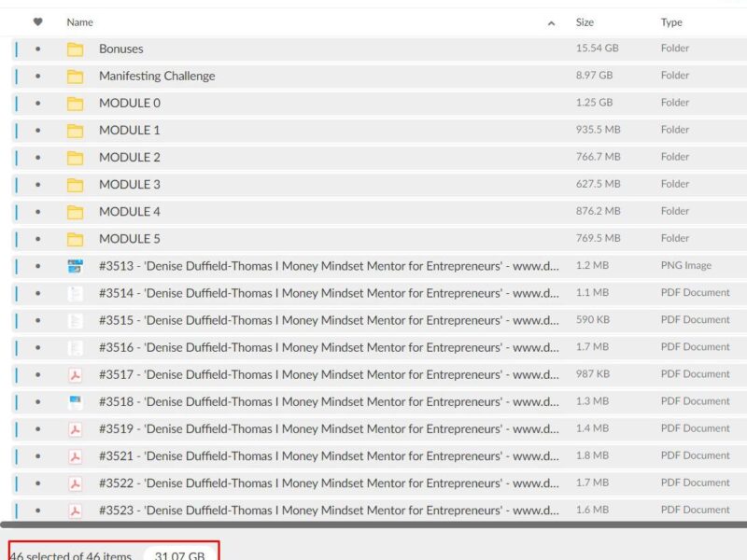The height and width of the screenshot is (560, 747).
Task: Click the PNG Image type label
Action: pyautogui.click(x=685, y=266)
